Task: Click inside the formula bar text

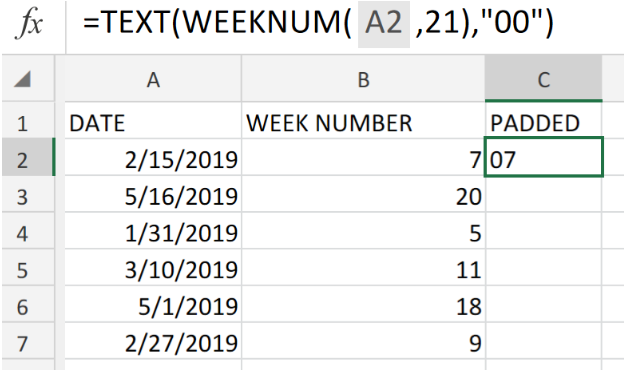Action: [318, 22]
